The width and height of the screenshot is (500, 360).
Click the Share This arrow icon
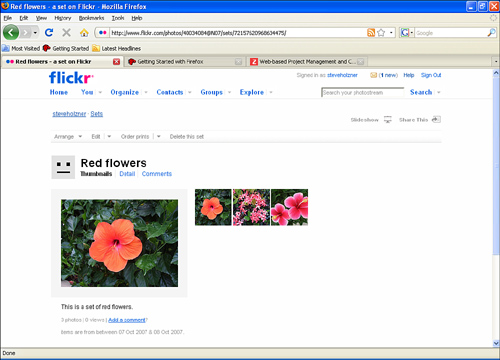click(436, 120)
